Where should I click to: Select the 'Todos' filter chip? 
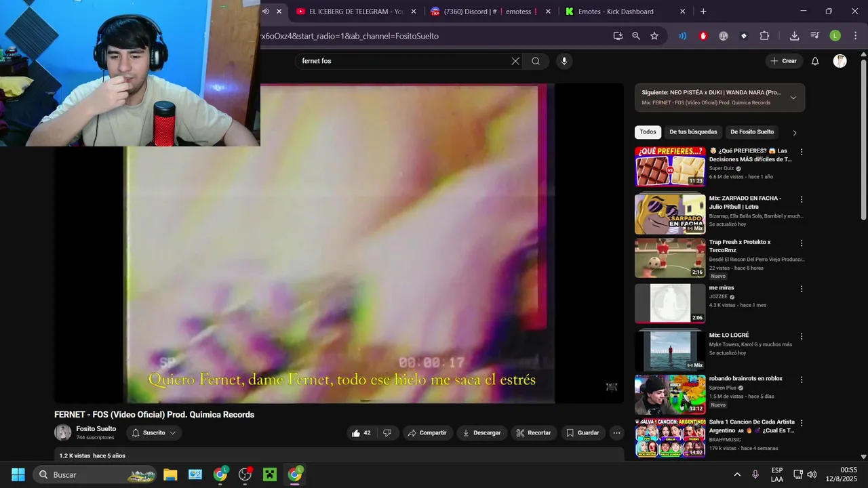point(648,132)
